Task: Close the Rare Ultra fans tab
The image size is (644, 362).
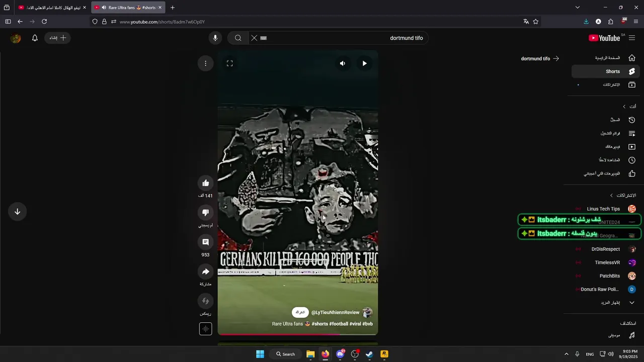Action: tap(160, 8)
